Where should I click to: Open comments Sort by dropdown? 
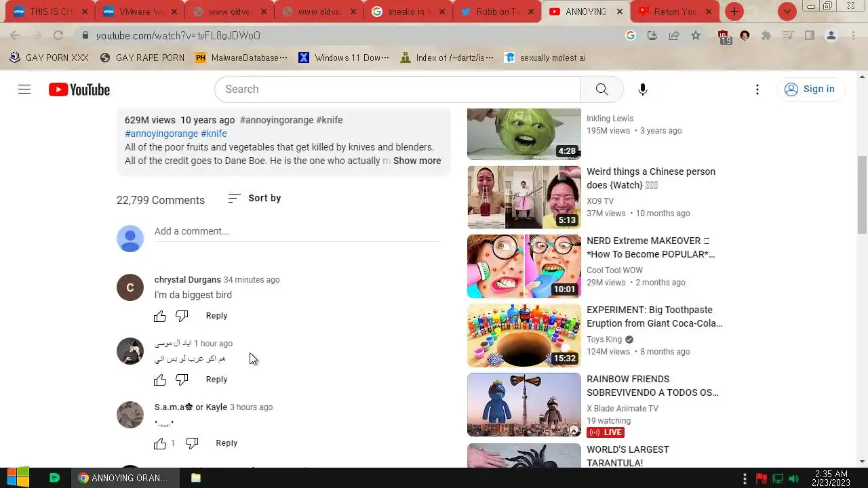(x=254, y=198)
